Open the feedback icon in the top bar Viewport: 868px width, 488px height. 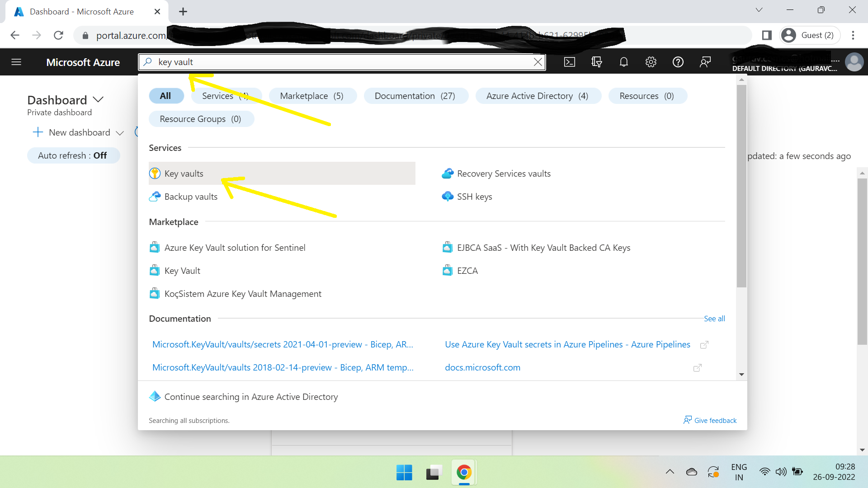pos(705,62)
